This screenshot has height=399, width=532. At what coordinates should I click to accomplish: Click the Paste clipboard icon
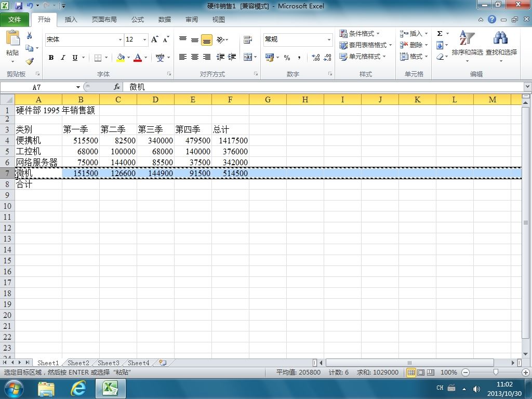pos(12,38)
